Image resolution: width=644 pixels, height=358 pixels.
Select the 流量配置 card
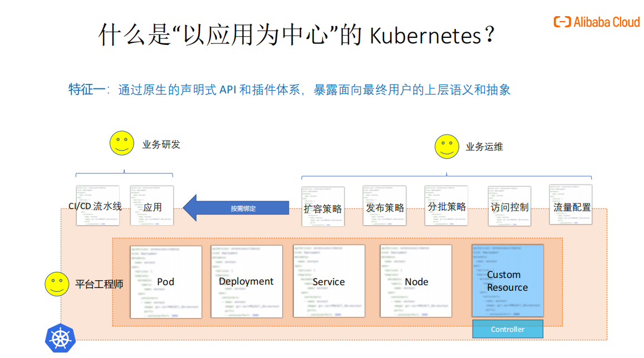pyautogui.click(x=571, y=205)
